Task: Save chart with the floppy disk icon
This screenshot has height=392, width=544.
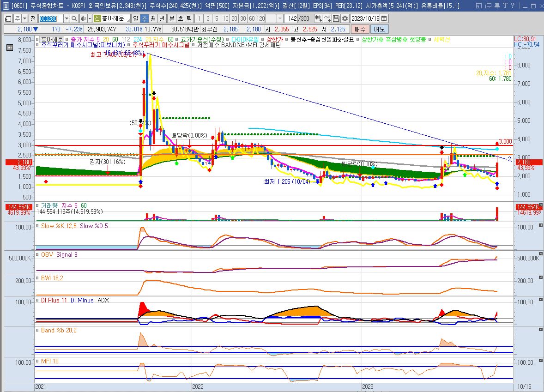Action: tap(336, 18)
